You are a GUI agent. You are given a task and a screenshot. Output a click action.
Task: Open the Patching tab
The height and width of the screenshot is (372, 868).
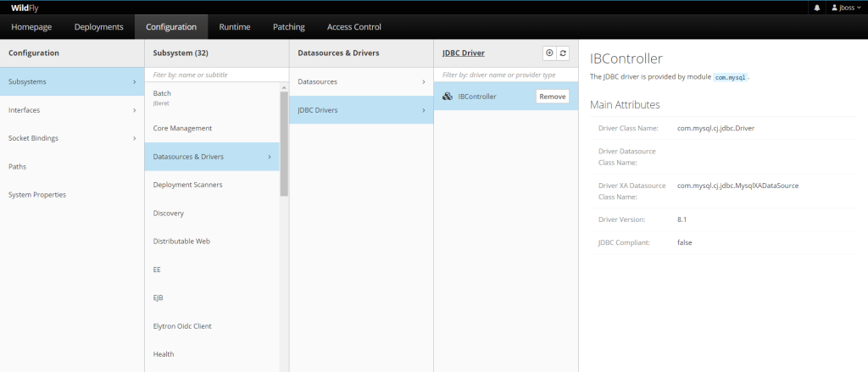pos(289,26)
